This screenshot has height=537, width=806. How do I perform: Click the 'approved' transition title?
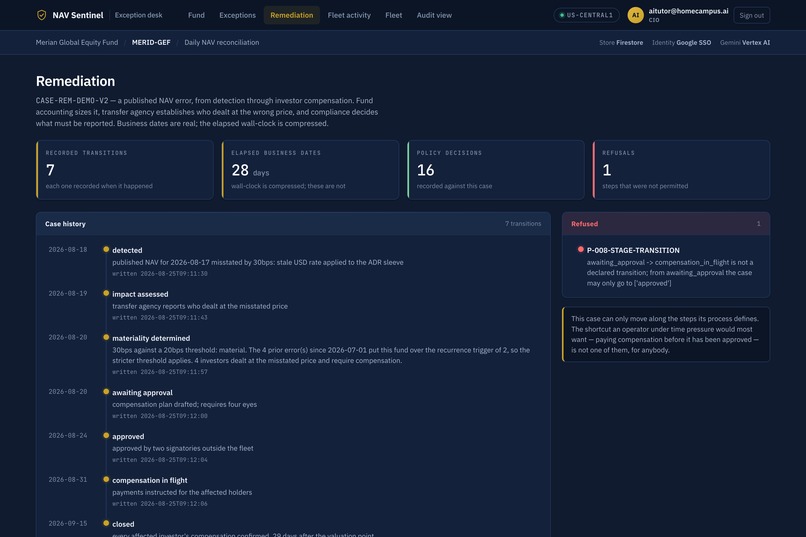click(128, 436)
